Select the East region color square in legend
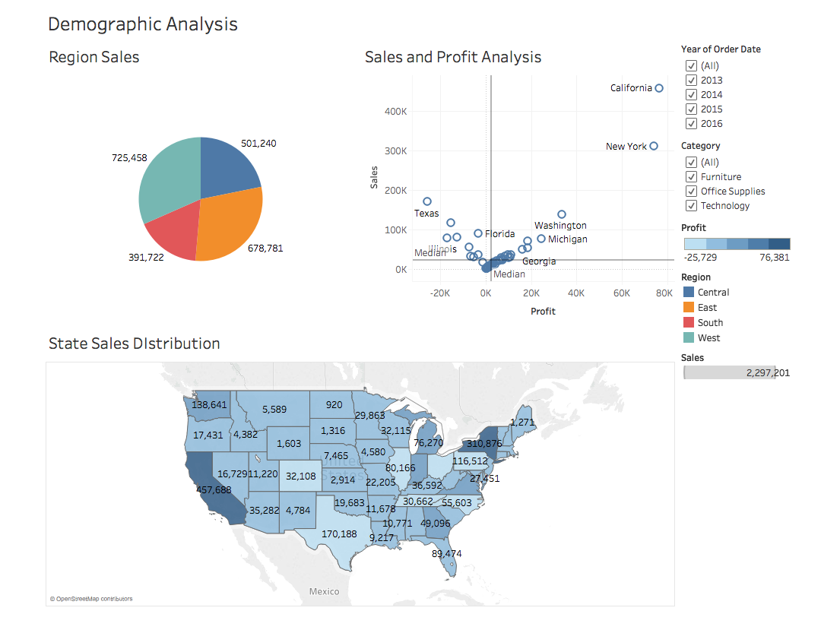 click(x=688, y=307)
